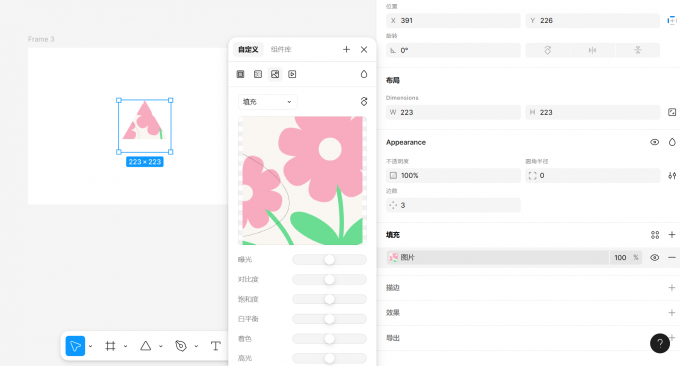Click the 导出 export section label
The width and height of the screenshot is (680, 366).
393,338
